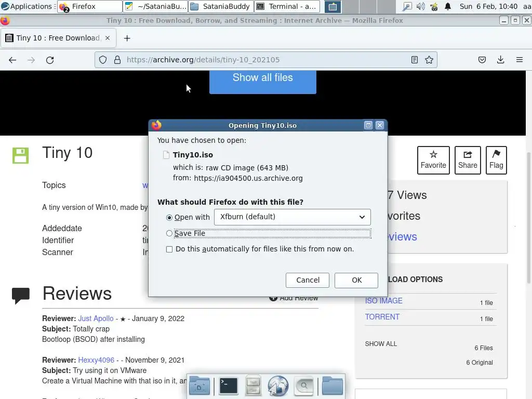Screen dimensions: 532x399
Task: Click the SHOW ALL download options link
Action: pos(381,344)
